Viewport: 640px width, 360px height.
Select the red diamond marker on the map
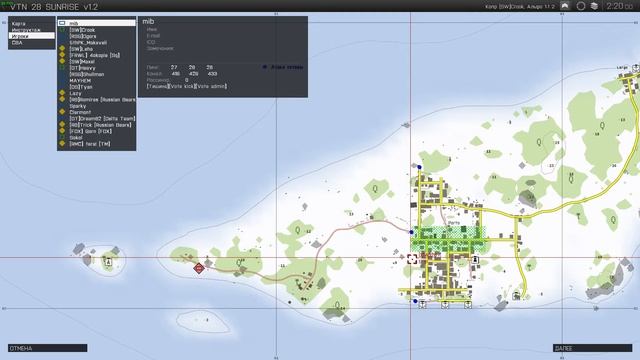tap(199, 268)
